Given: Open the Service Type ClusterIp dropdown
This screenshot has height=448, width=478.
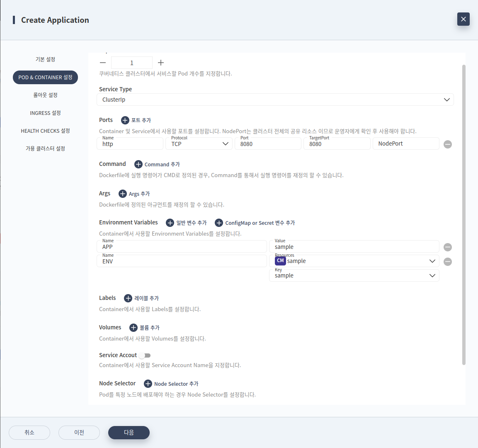Looking at the screenshot, I should (275, 100).
